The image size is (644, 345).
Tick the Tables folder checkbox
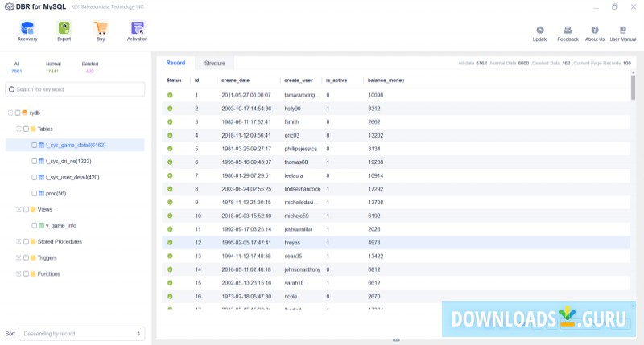click(26, 129)
